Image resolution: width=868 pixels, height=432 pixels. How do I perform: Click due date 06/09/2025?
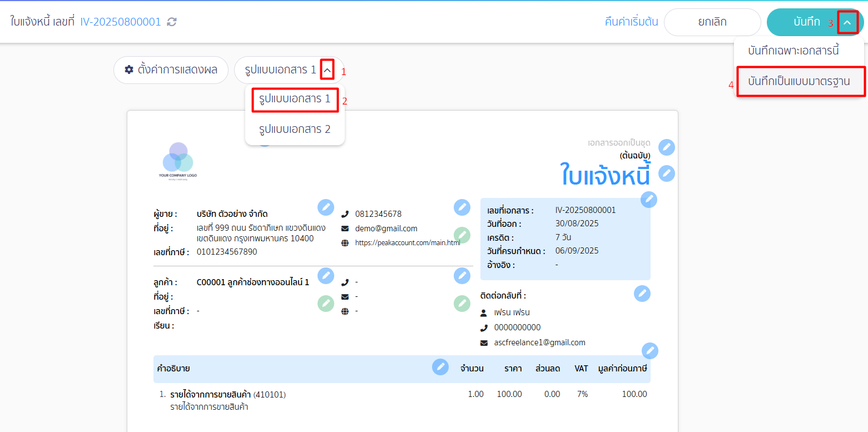577,251
